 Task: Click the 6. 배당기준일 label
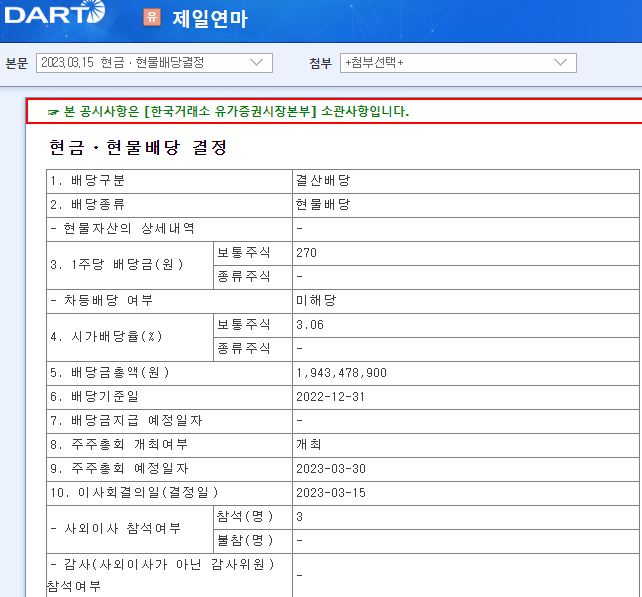click(95, 396)
